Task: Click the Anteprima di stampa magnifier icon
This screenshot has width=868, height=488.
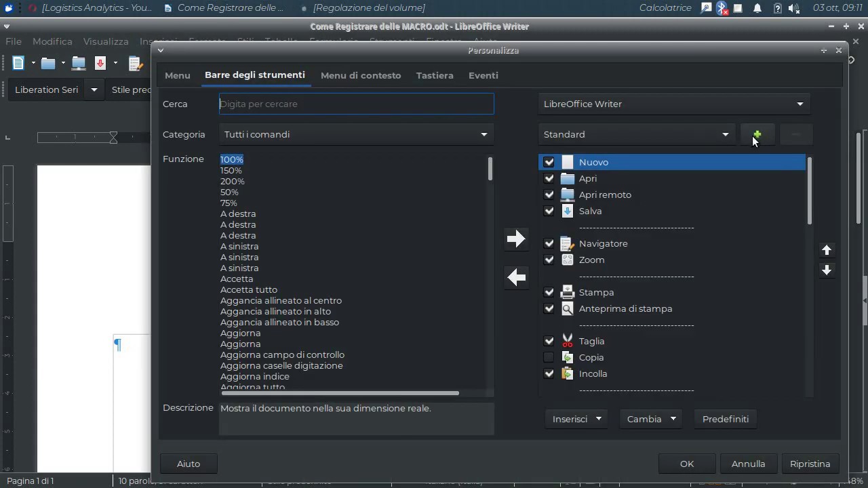Action: (x=568, y=308)
